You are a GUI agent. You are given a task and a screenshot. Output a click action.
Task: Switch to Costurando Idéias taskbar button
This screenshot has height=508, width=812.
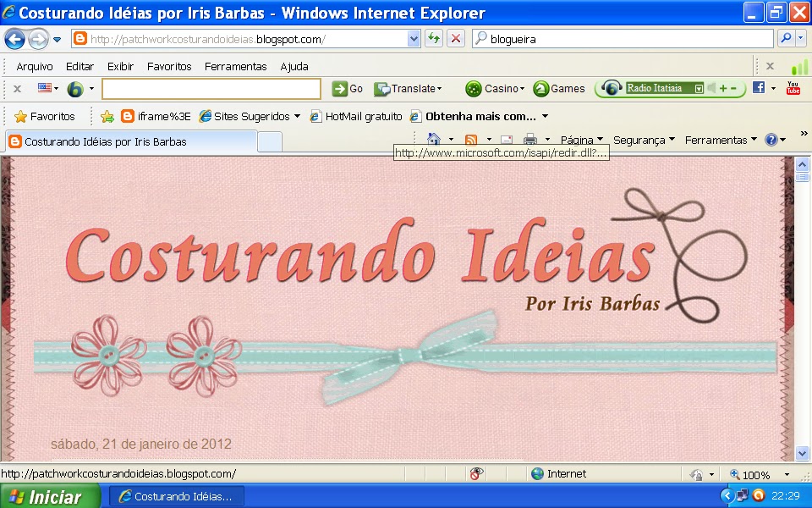(x=175, y=496)
